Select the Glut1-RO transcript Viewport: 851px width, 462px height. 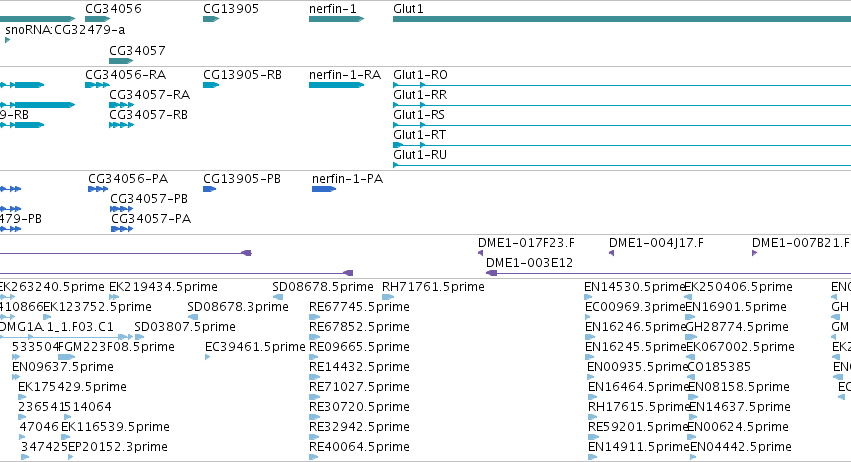click(420, 74)
